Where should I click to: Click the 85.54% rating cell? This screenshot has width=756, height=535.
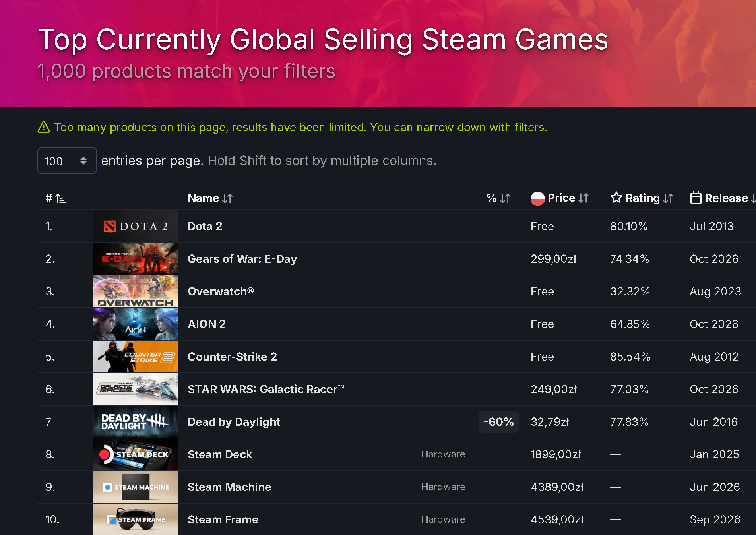[630, 357]
